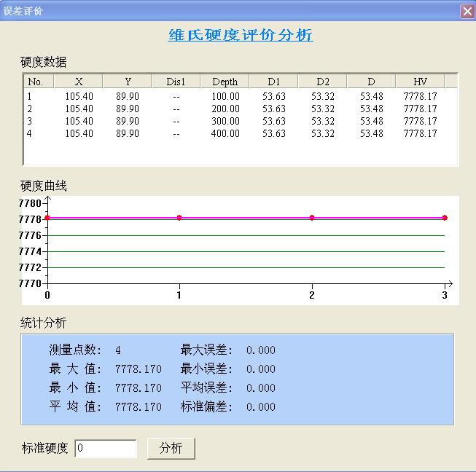Click the red data point at index 1

[179, 218]
